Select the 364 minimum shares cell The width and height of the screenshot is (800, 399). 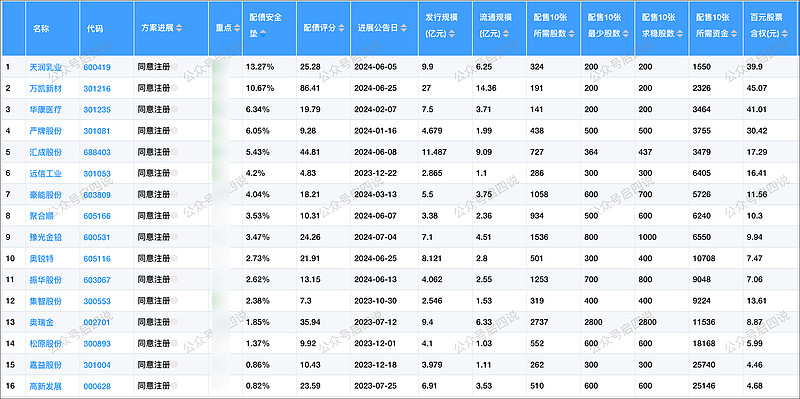click(x=608, y=152)
